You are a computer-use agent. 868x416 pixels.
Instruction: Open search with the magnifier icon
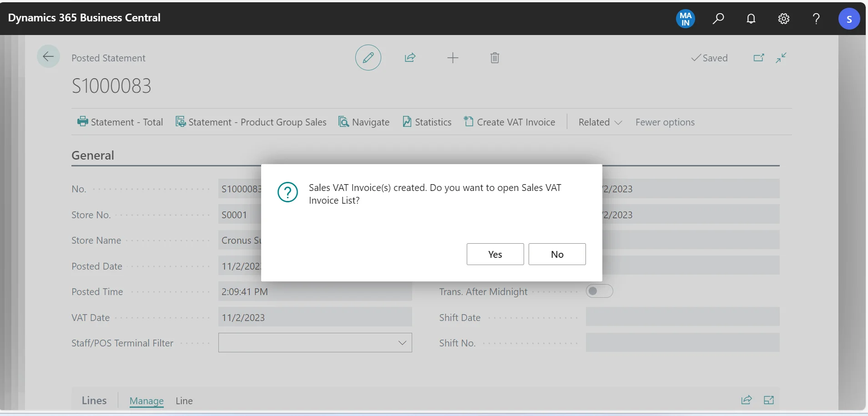(719, 19)
